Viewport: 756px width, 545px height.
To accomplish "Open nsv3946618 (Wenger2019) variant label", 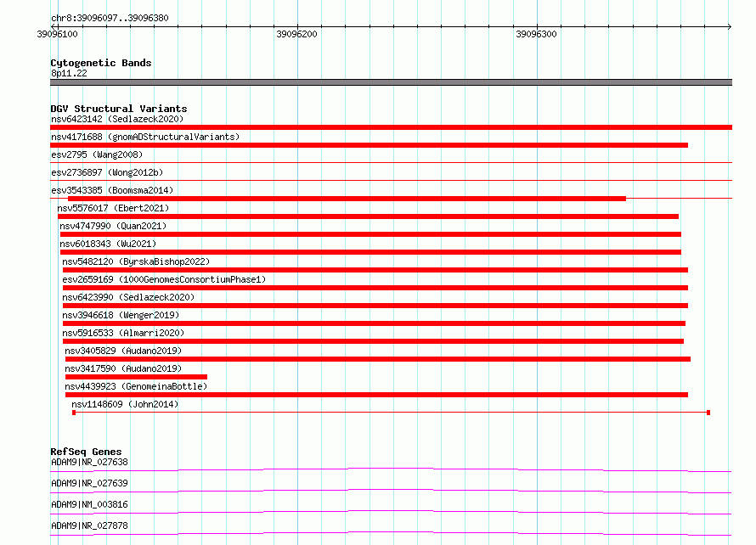I will (x=121, y=315).
